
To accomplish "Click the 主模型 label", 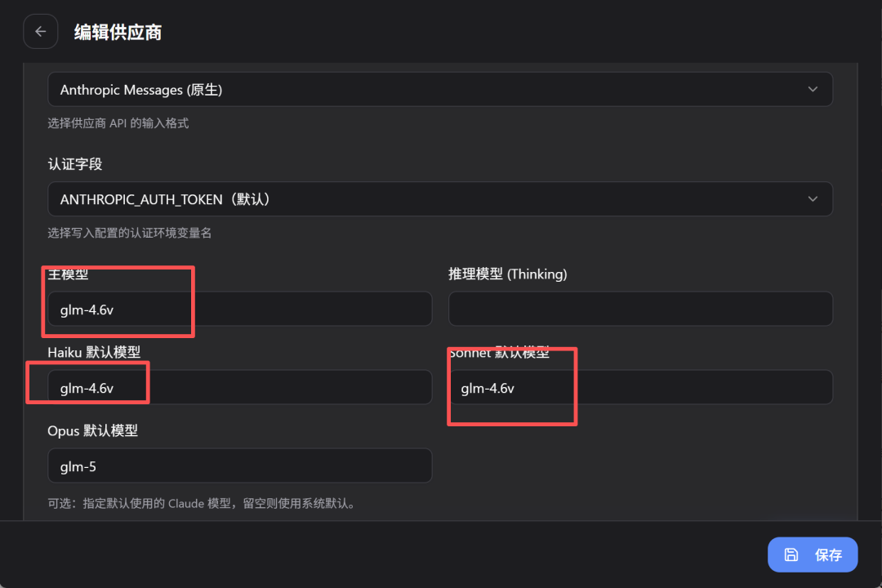I will (x=69, y=274).
